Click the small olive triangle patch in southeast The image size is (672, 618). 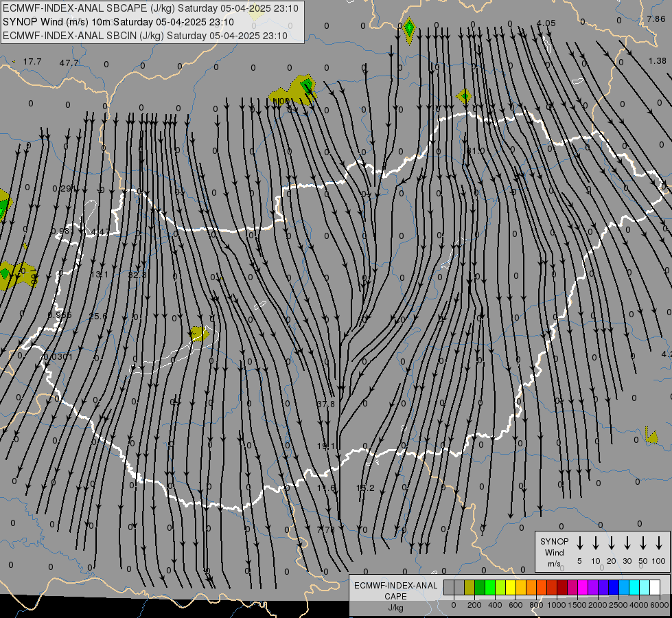coord(651,436)
